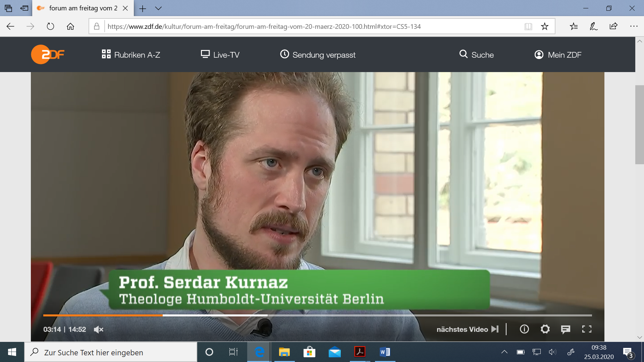Unmute the video sound
Viewport: 644px width, 362px height.
pos(98,329)
